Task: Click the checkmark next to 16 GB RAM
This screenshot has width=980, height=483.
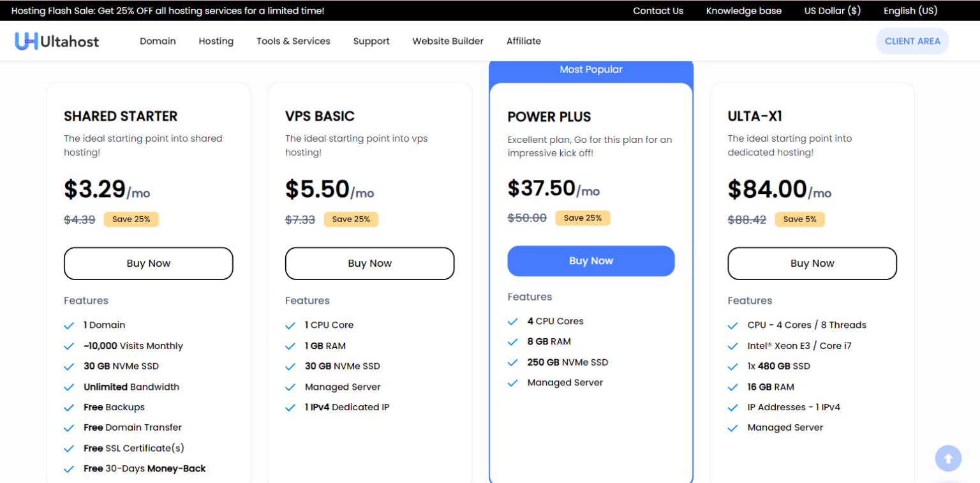Action: point(732,387)
